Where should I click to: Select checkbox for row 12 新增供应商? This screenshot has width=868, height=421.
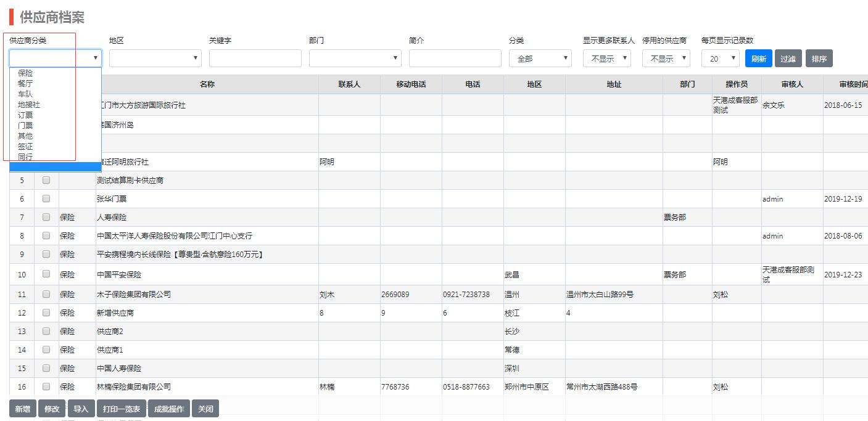[x=46, y=313]
